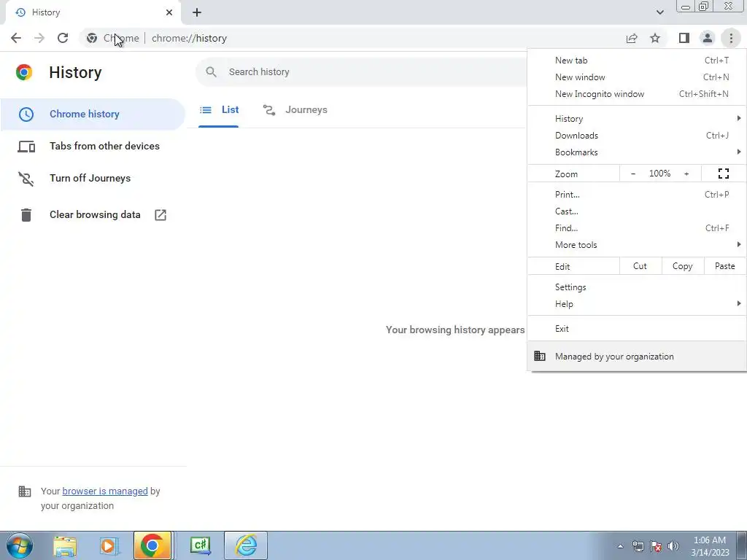Decrease zoom with minus button
The width and height of the screenshot is (747, 560).
pyautogui.click(x=633, y=174)
